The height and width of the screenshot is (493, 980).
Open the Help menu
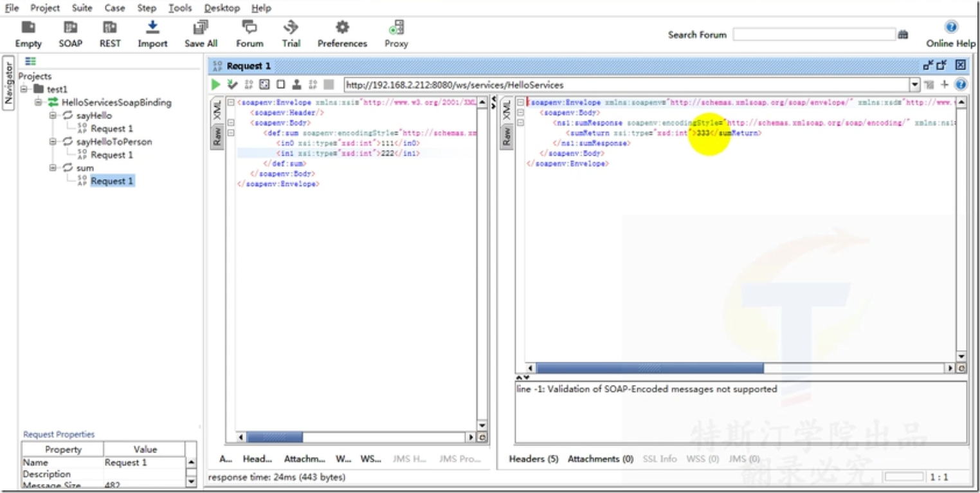pyautogui.click(x=261, y=8)
